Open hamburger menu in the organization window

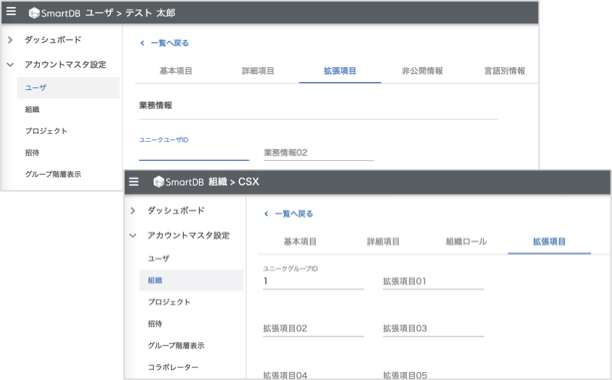coord(134,182)
